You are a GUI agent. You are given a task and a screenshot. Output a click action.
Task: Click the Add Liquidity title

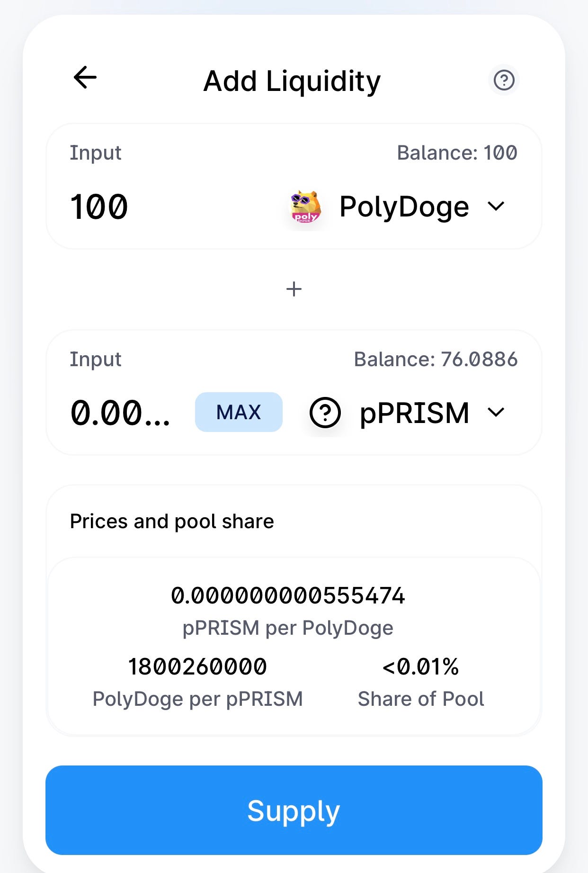click(x=292, y=81)
